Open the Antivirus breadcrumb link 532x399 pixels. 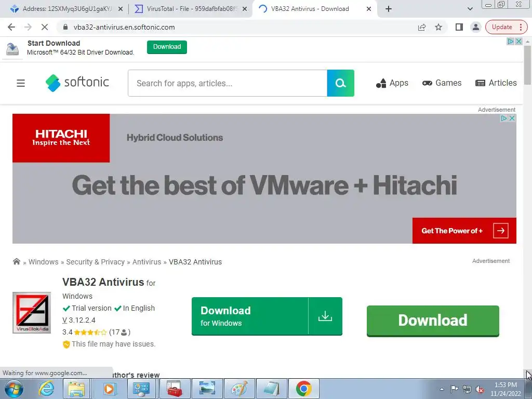click(147, 262)
